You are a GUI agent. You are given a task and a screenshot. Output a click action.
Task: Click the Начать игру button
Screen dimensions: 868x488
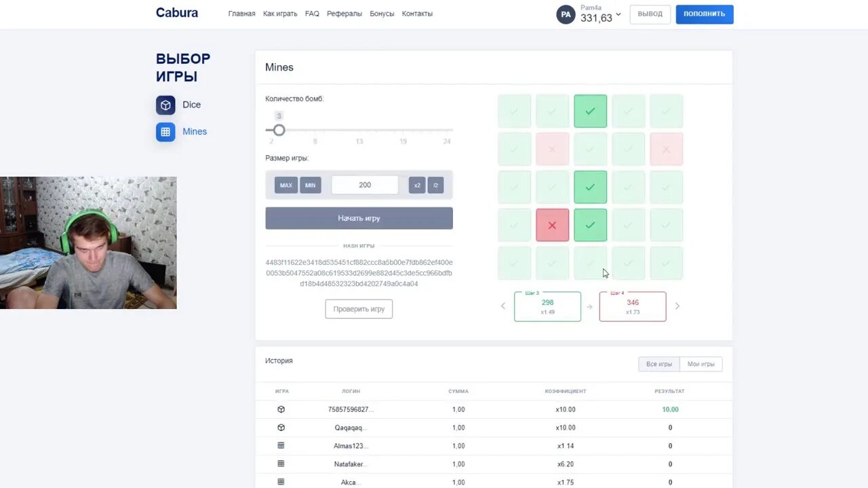point(359,218)
